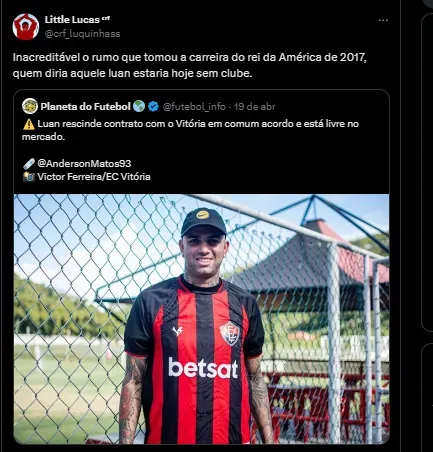Viewport: 433px width, 452px height.
Task: Open the quoted tweet's 19 de abr date
Action: pyautogui.click(x=255, y=107)
